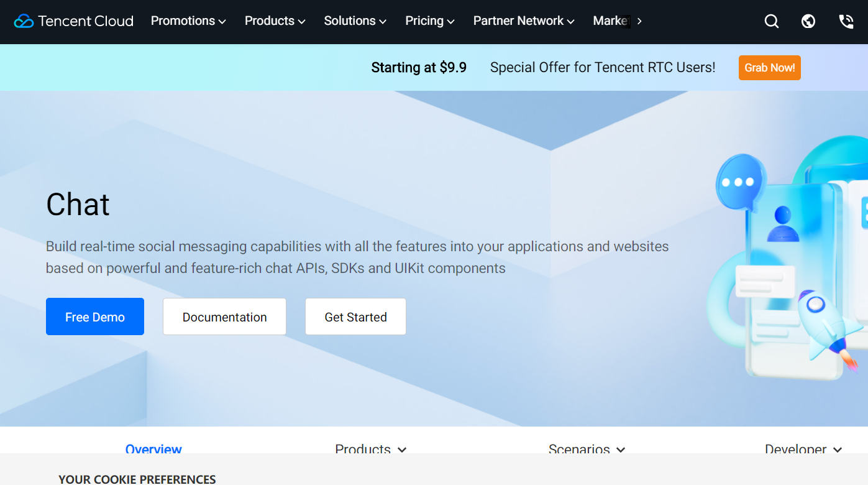Expand the Developer tab dropdown
The width and height of the screenshot is (868, 485).
click(803, 448)
